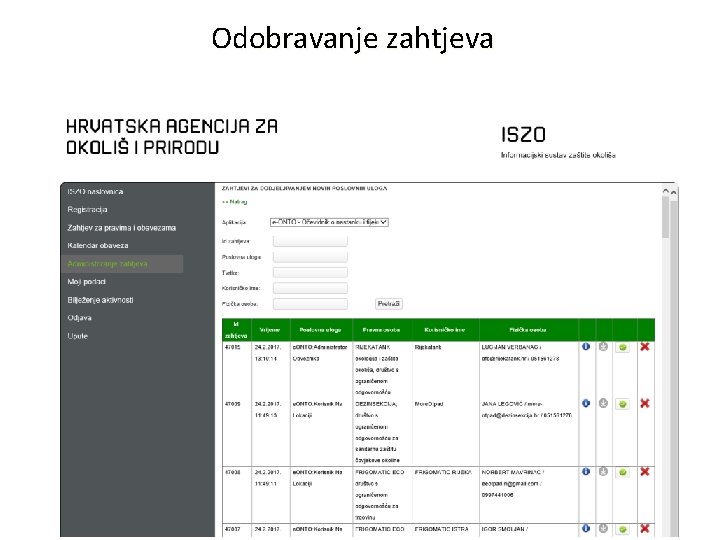This screenshot has height=540, width=720.
Task: Focus the Poslovna uloga input field
Action: [x=310, y=257]
